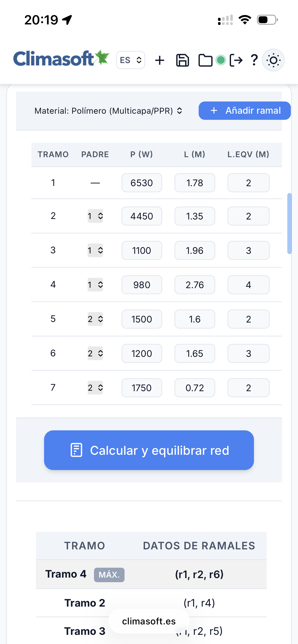Click the save floppy disk icon
Screen dimensions: 298x644
tap(182, 60)
